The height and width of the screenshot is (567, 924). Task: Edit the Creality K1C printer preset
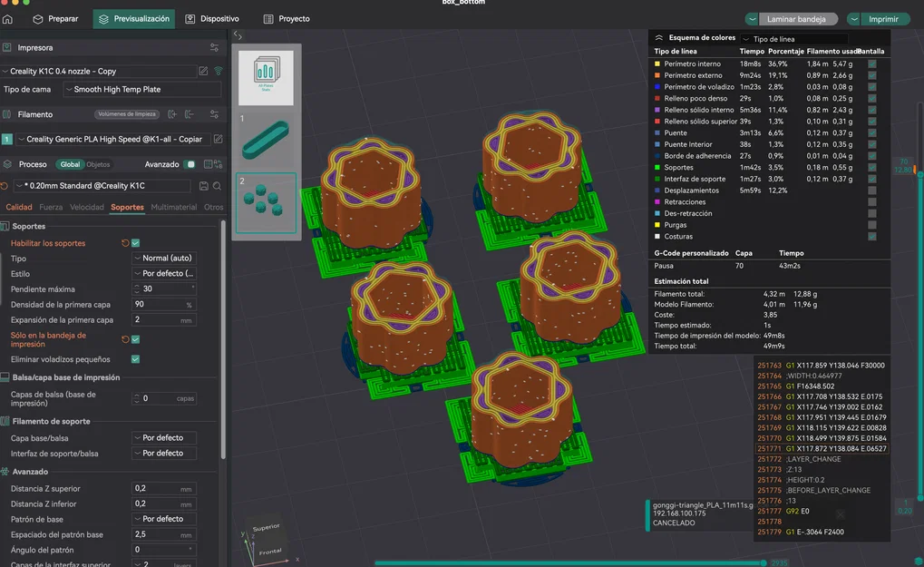coord(203,71)
